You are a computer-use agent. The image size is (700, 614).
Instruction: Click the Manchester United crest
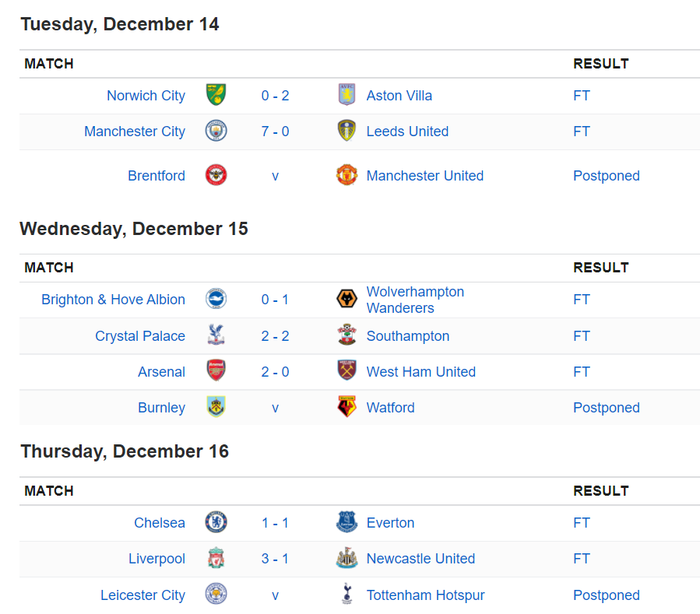pos(346,175)
